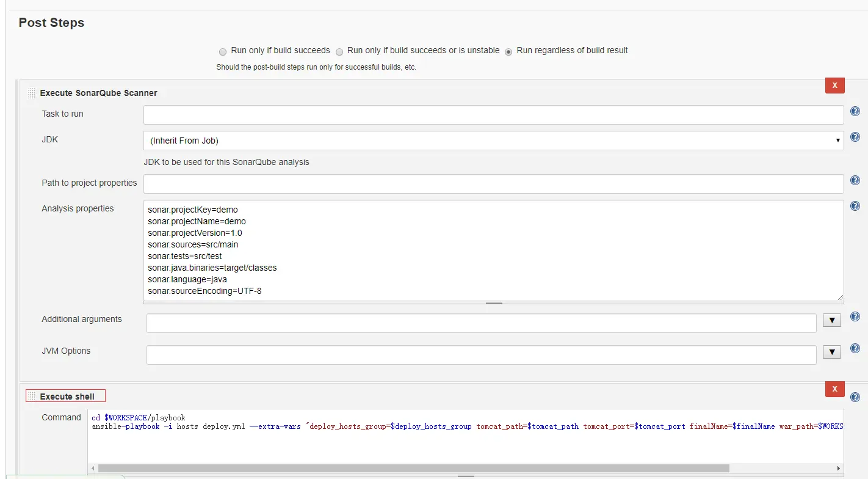Show help for Path to project properties
Image resolution: width=868 pixels, height=479 pixels.
855,181
